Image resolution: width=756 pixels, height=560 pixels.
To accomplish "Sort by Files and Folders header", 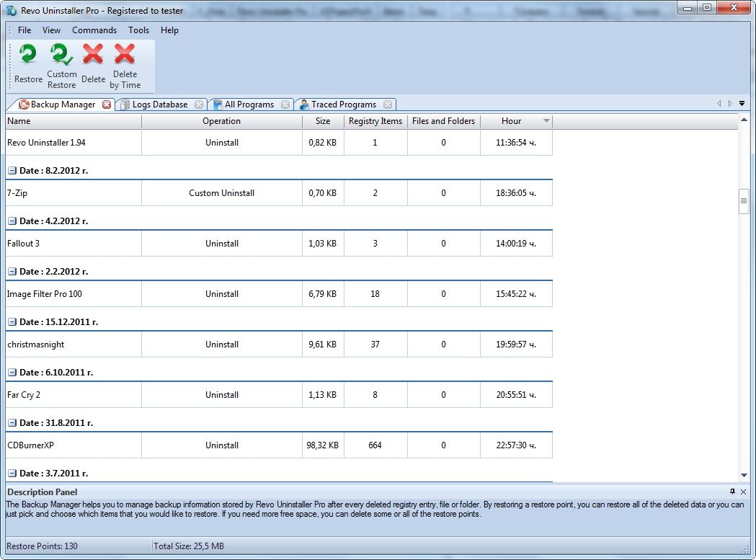I will (x=443, y=121).
